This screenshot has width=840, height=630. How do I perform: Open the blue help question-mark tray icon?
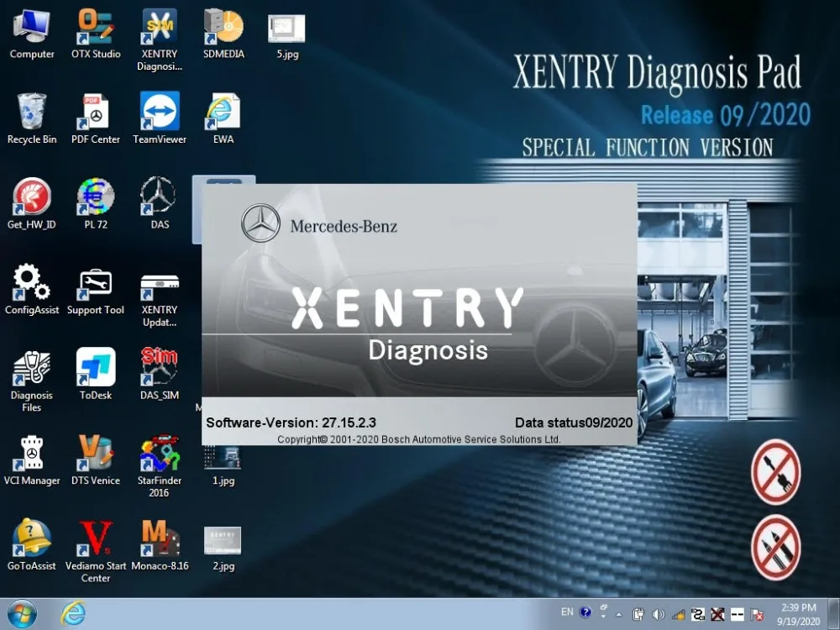pyautogui.click(x=585, y=612)
